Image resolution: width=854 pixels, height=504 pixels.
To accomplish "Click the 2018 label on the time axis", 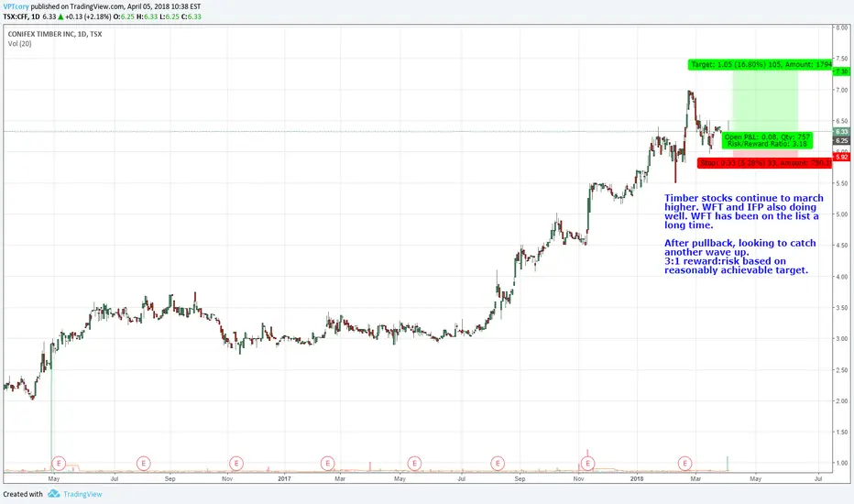I will 637,479.
